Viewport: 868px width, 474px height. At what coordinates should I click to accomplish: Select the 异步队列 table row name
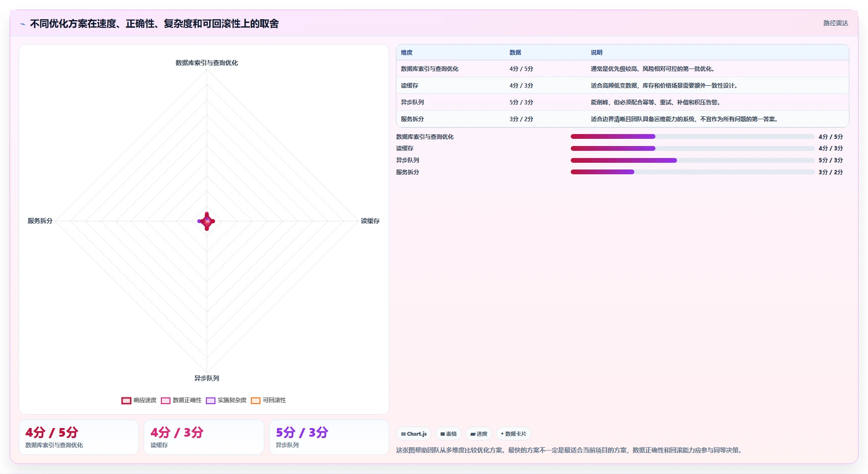coord(412,102)
